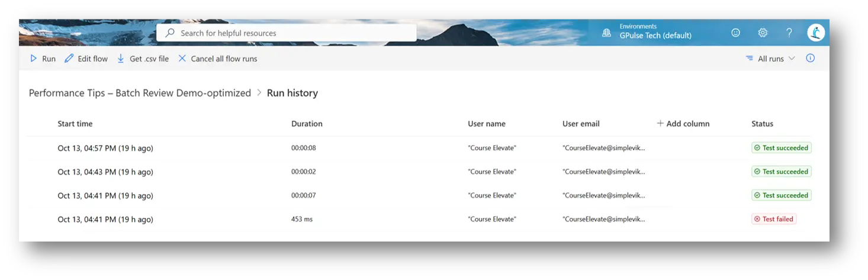This screenshot has height=280, width=868.
Task: Click the user name in the 04:57 PM row
Action: [492, 148]
